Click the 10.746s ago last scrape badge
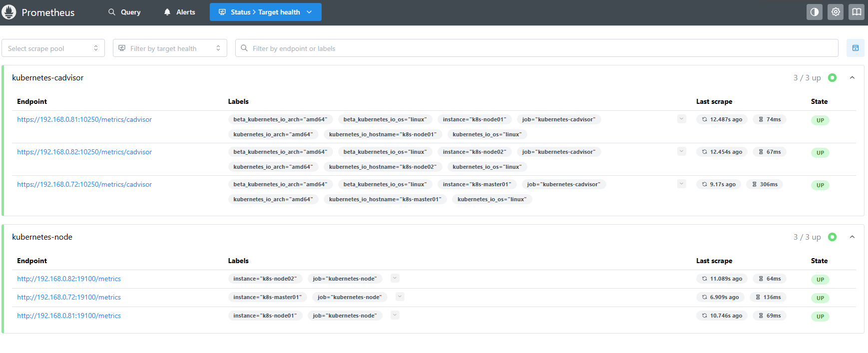Viewport: 868px width, 353px height. pos(722,316)
